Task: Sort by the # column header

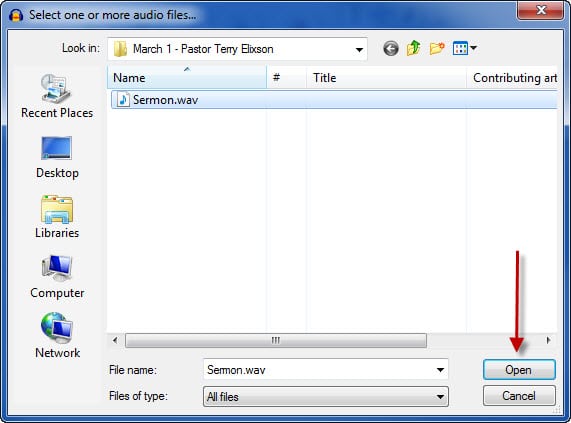Action: point(287,77)
